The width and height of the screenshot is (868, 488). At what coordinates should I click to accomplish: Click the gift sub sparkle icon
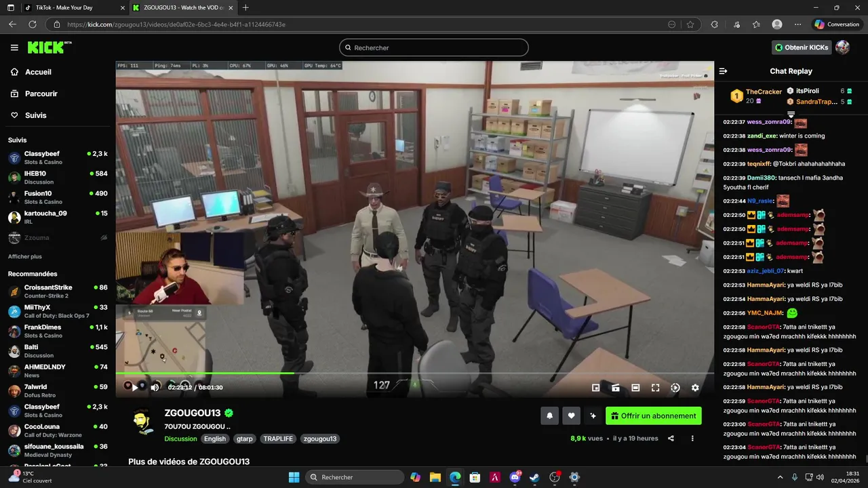pyautogui.click(x=593, y=416)
